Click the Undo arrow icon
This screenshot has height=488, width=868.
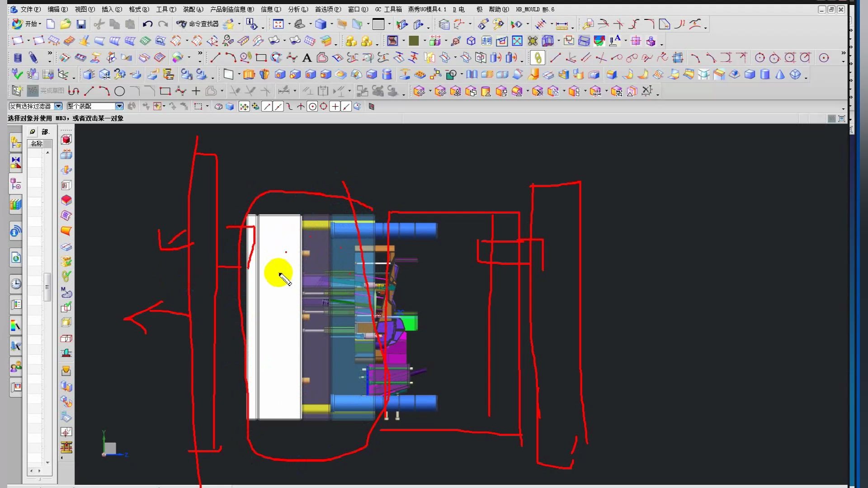point(147,24)
